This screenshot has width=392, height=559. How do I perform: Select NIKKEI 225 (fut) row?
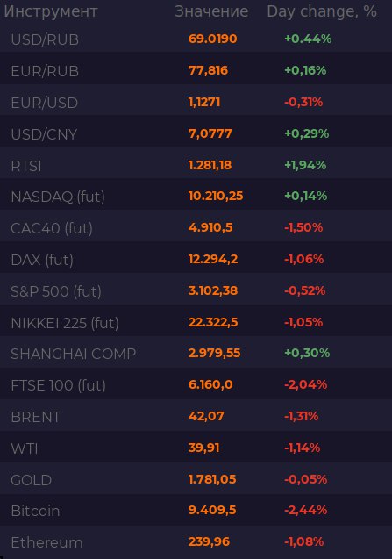(196, 323)
